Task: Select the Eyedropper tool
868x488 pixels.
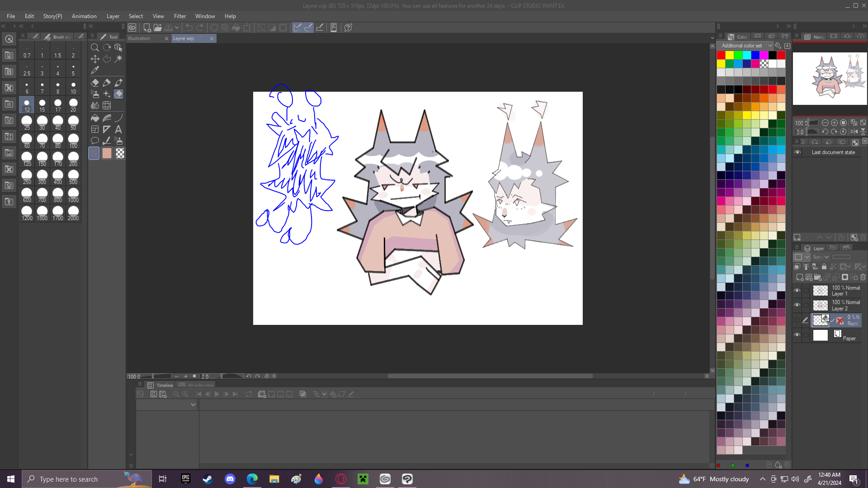Action: [95, 70]
